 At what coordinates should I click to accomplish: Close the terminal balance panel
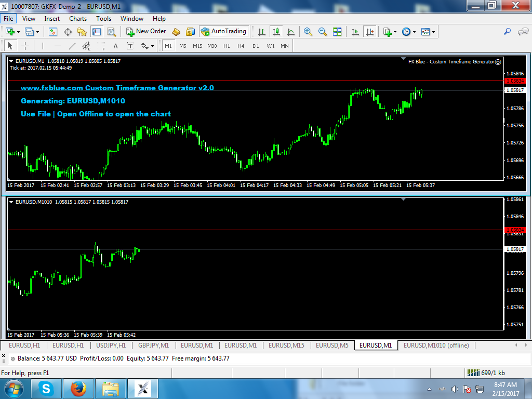point(4,356)
